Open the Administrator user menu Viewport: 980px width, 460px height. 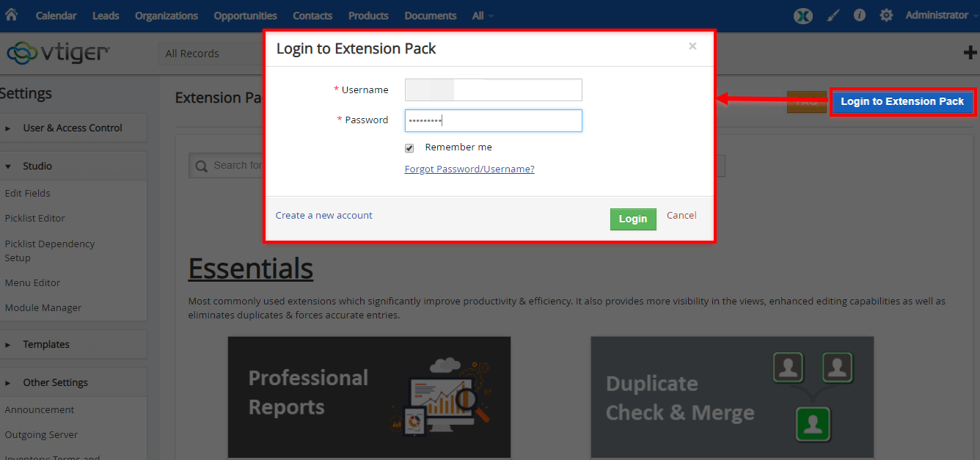tap(942, 15)
